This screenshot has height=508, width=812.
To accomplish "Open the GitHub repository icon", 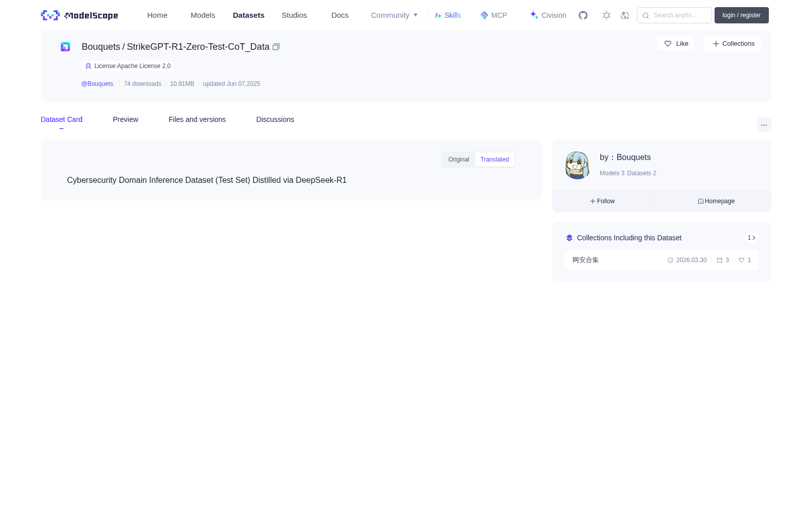I will pos(583,15).
